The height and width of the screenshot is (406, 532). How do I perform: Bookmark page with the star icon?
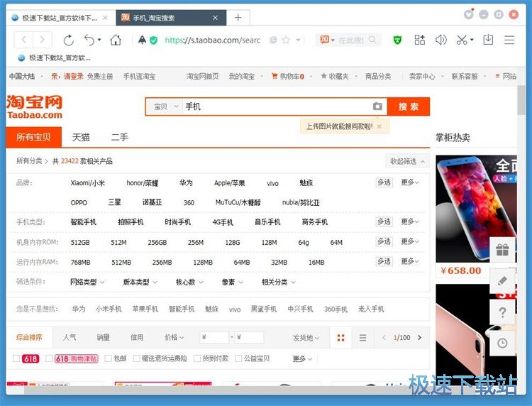click(x=286, y=40)
